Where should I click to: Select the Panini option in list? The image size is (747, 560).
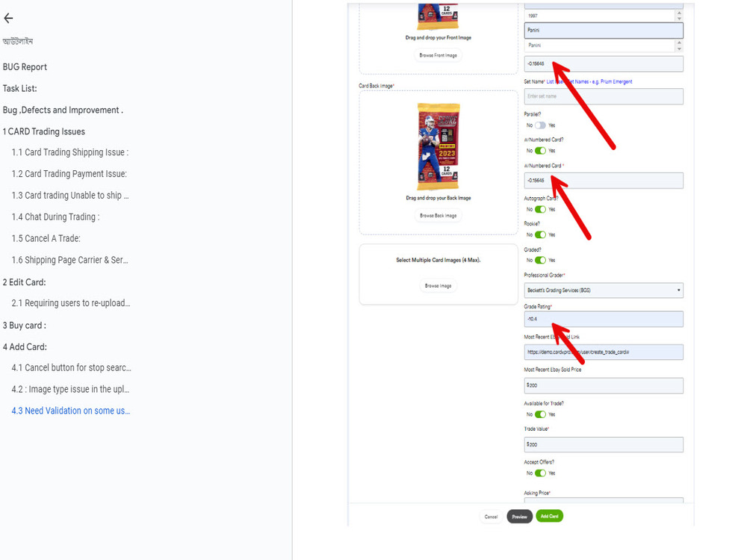[x=601, y=46]
